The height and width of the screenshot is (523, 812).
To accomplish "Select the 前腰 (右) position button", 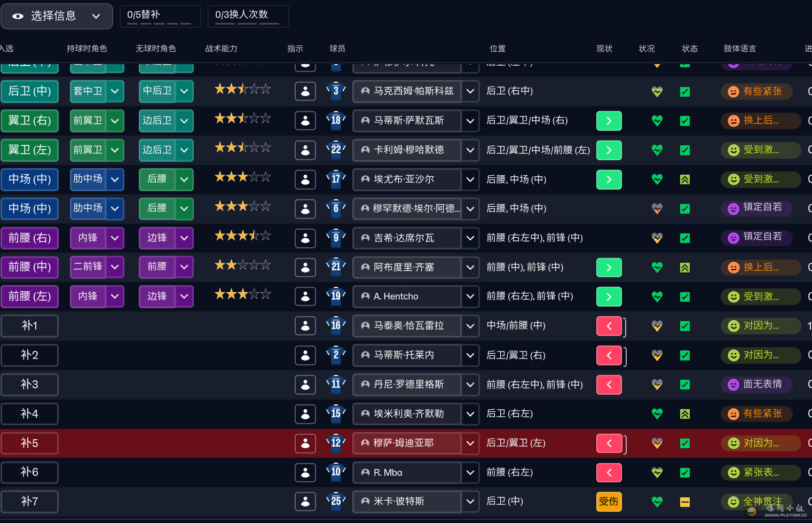I will click(x=30, y=238).
